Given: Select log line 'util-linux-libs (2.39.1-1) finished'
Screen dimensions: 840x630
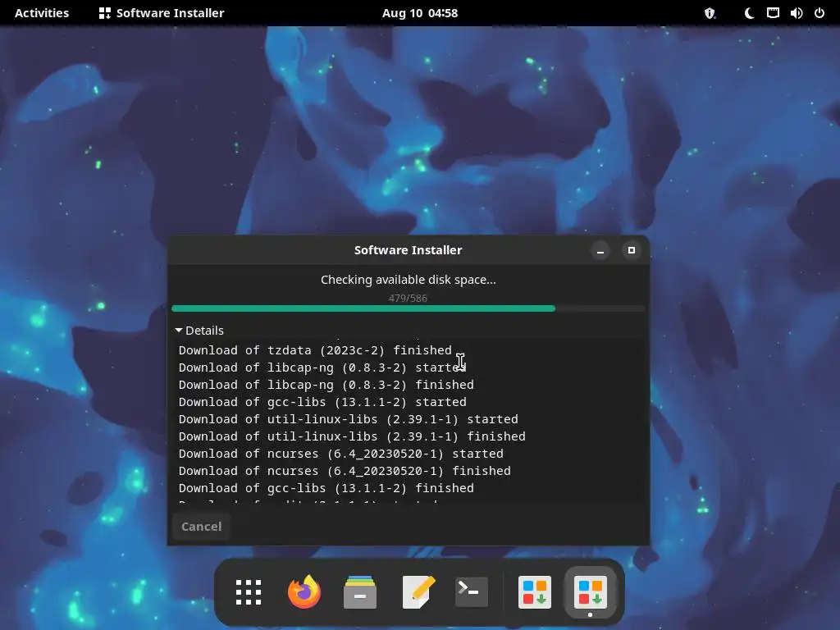Looking at the screenshot, I should 352,436.
